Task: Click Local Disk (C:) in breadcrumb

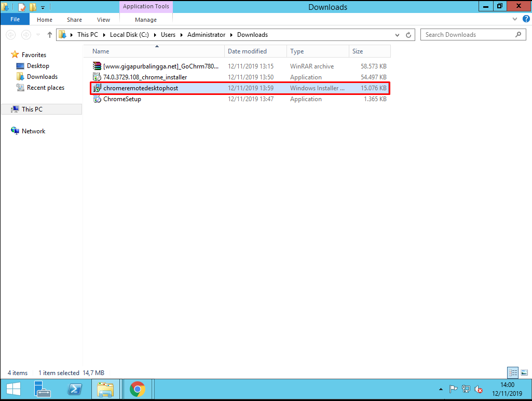Action: 129,35
